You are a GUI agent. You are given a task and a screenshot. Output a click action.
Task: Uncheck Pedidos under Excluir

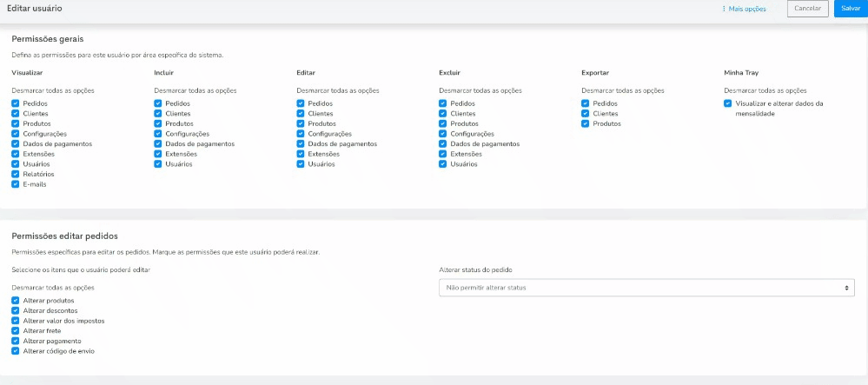pyautogui.click(x=443, y=103)
